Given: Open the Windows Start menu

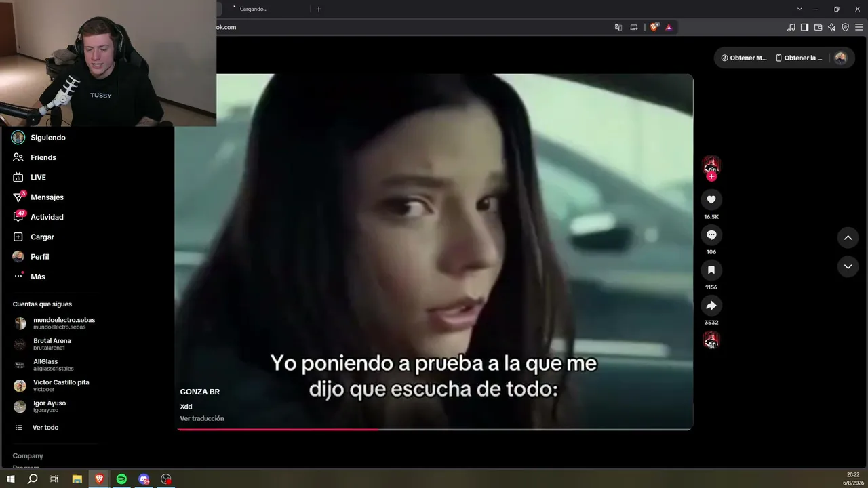Looking at the screenshot, I should pyautogui.click(x=10, y=479).
